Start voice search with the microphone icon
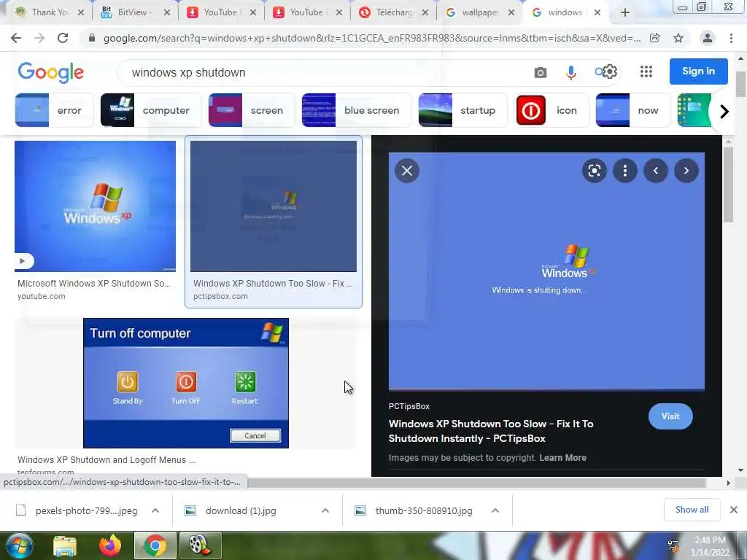Viewport: 747px width, 560px height. coord(570,72)
